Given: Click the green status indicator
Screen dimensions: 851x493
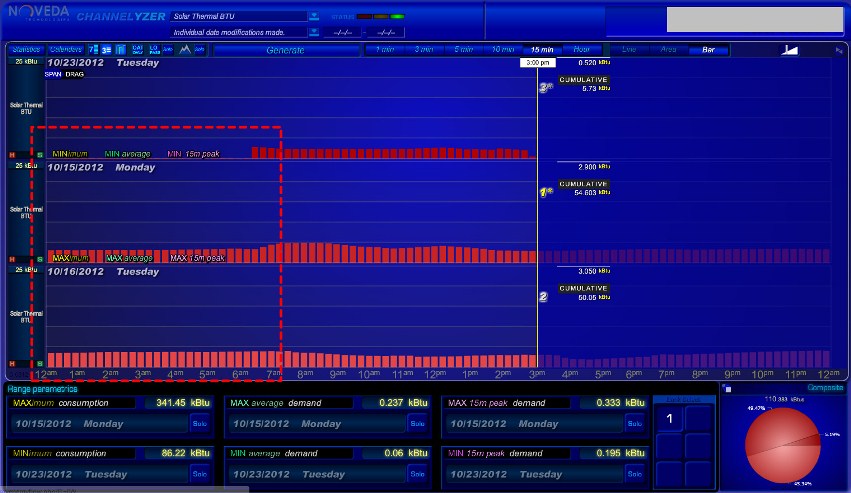Looking at the screenshot, I should [397, 16].
